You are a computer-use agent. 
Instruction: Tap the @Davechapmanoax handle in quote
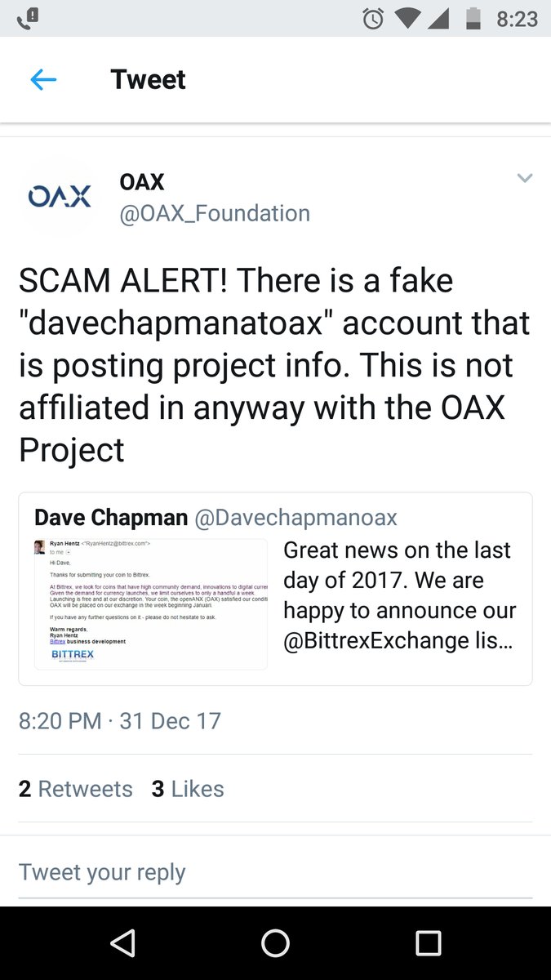coord(295,518)
